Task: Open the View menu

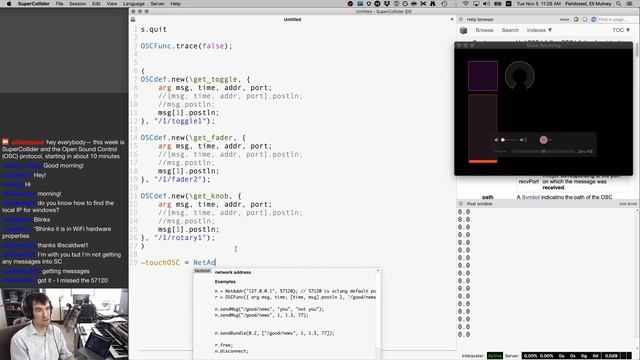Action: pyautogui.click(x=112, y=4)
